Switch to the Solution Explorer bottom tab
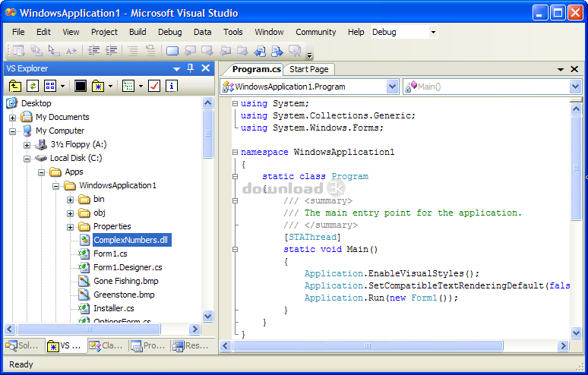 point(24,345)
